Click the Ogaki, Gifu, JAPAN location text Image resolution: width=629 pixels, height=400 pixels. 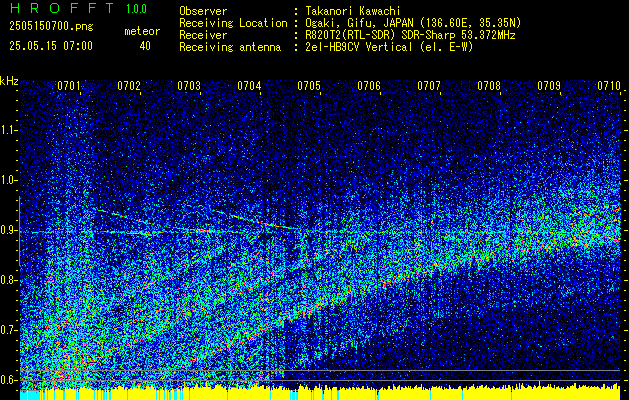413,23
